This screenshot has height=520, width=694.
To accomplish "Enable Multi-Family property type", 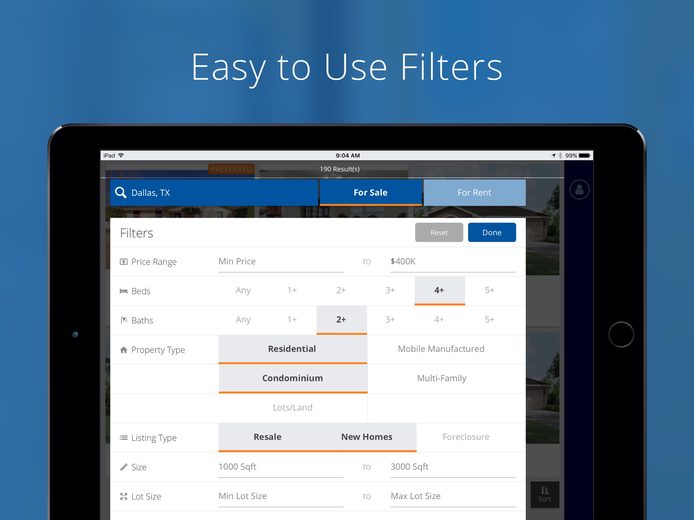I will point(441,378).
